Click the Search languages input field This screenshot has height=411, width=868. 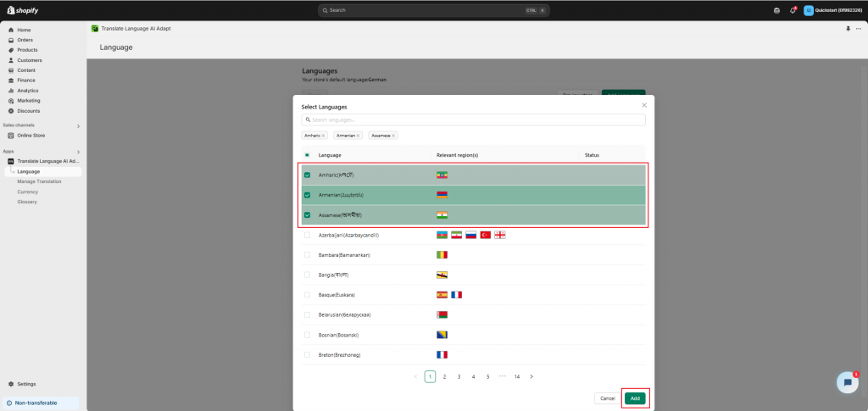click(474, 120)
